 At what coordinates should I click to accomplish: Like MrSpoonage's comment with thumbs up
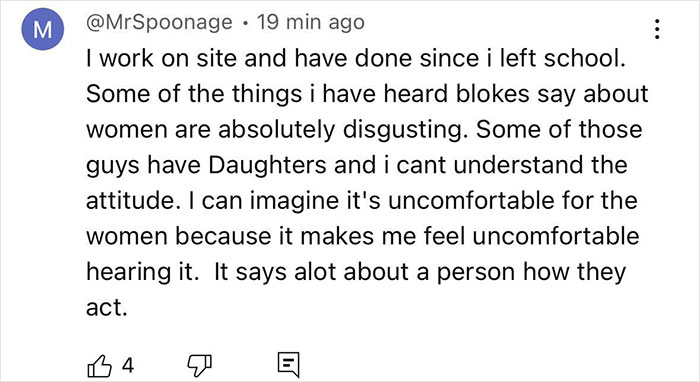(99, 366)
